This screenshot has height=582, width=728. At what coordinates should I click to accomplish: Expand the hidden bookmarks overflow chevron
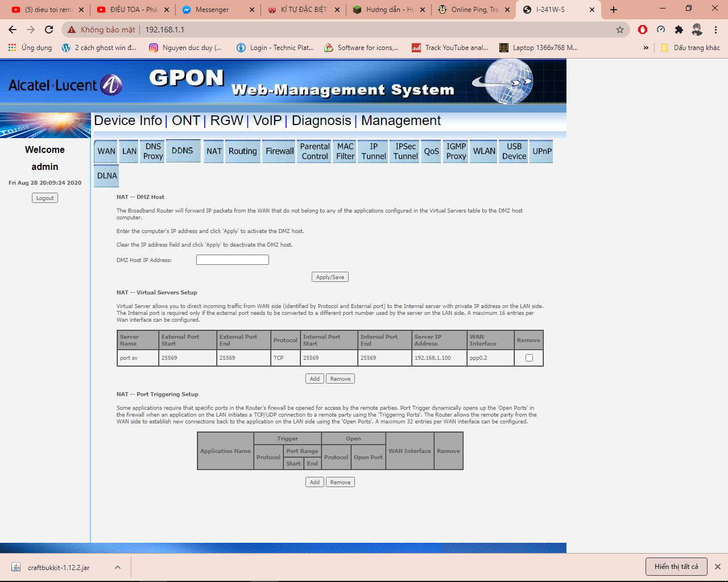click(646, 48)
